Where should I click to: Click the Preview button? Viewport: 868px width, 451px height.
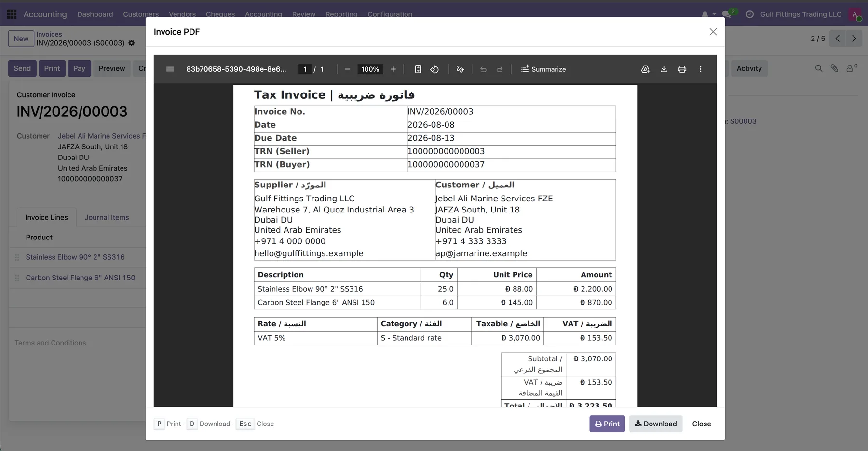coord(112,68)
